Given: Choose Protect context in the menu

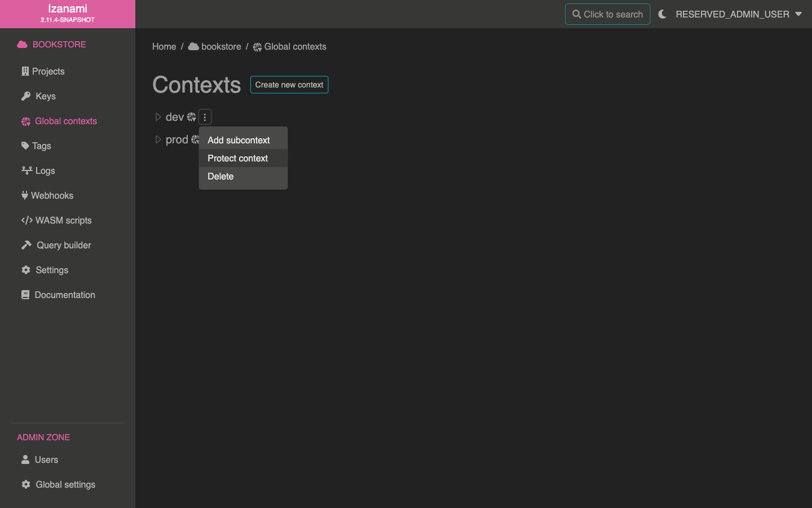Looking at the screenshot, I should (x=237, y=158).
